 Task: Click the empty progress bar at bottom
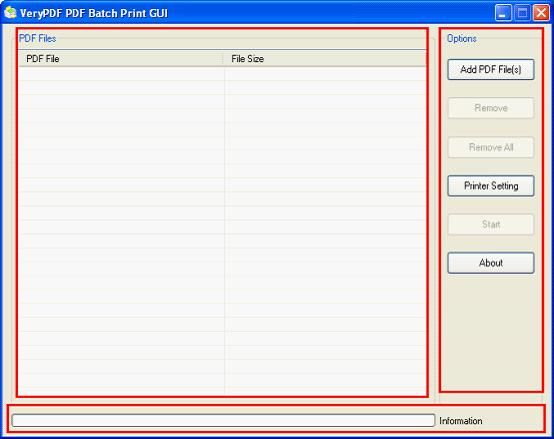tap(223, 420)
